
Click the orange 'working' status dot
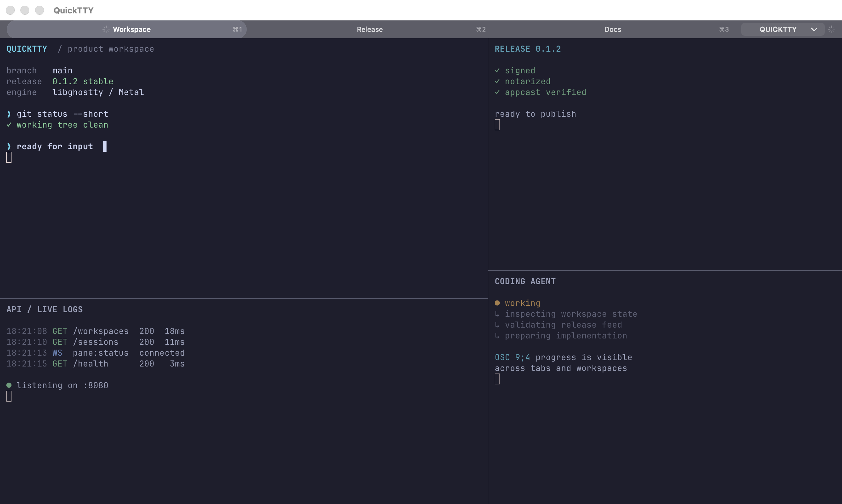tap(497, 303)
